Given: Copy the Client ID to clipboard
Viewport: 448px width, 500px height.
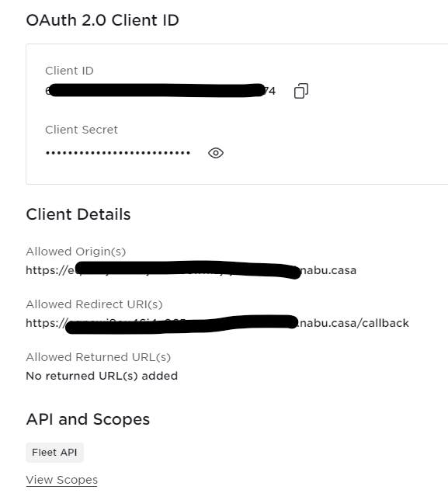Looking at the screenshot, I should pyautogui.click(x=301, y=91).
